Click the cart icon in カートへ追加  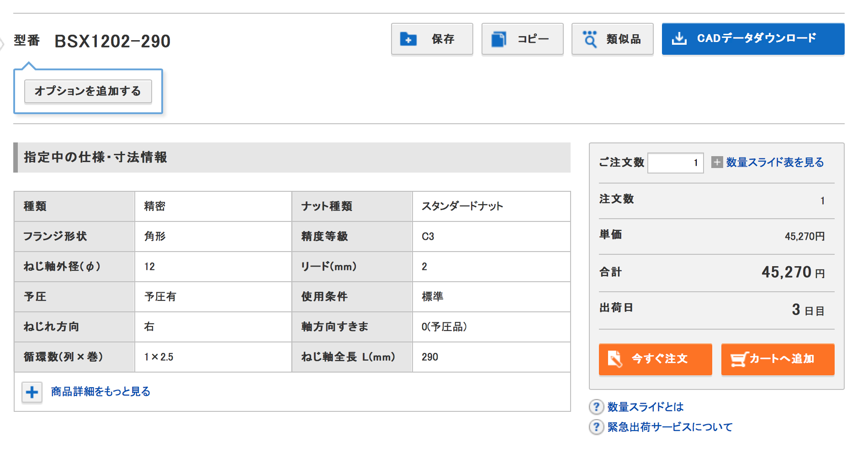click(738, 359)
